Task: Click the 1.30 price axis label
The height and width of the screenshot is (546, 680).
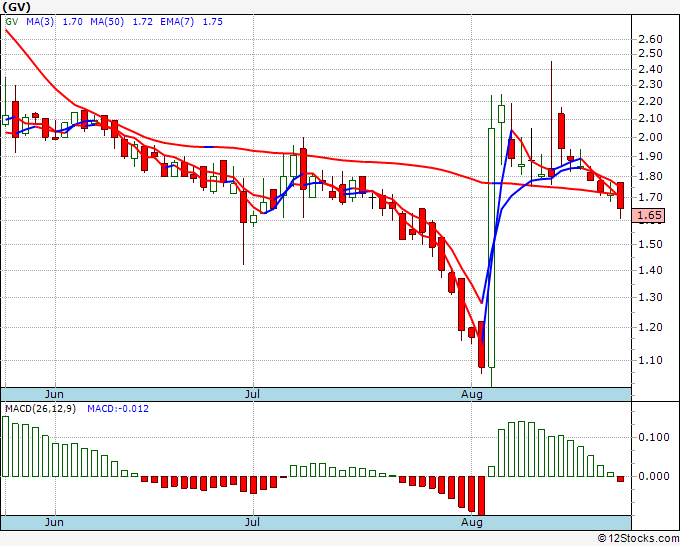Action: coord(650,298)
